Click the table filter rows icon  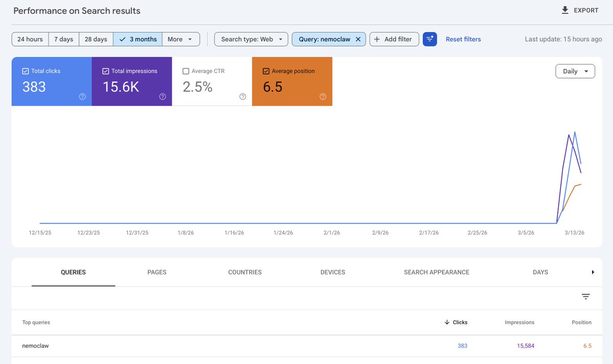point(586,297)
